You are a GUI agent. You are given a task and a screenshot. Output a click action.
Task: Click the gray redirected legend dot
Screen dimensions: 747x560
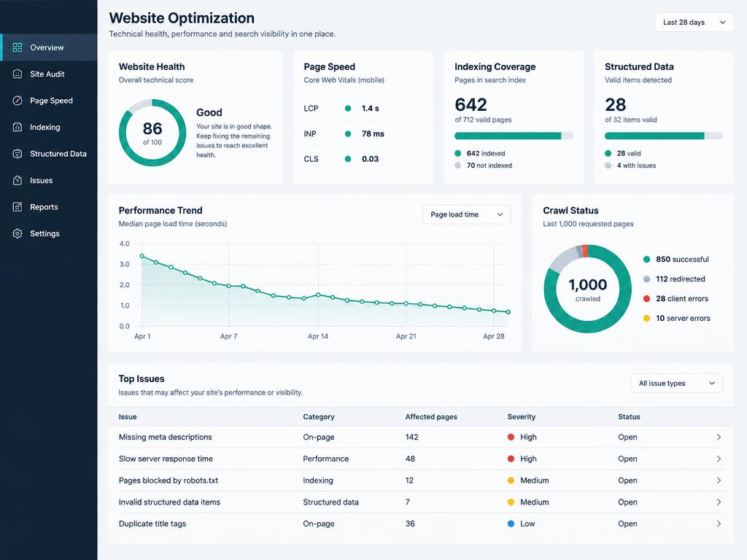(646, 279)
